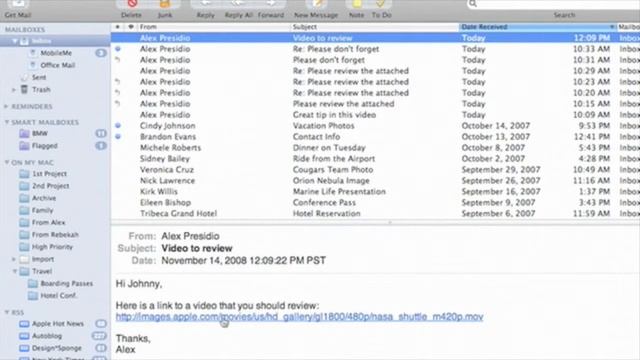
Task: Open the Office Mail inbox
Action: click(x=58, y=65)
